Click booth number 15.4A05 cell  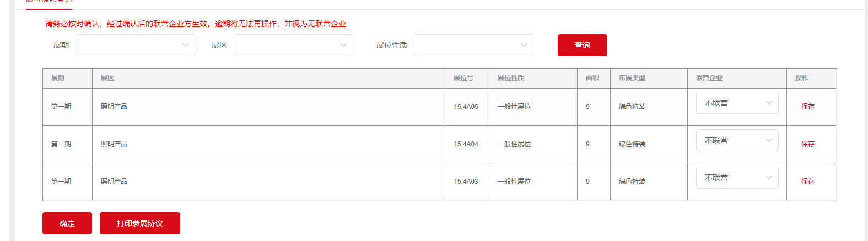pos(466,107)
